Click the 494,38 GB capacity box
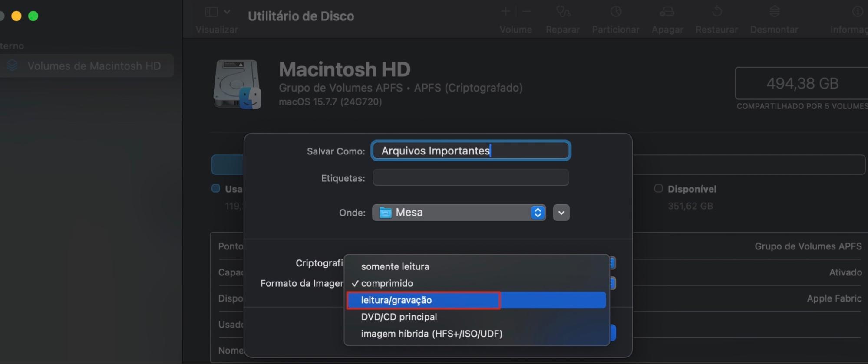868x364 pixels. click(802, 83)
